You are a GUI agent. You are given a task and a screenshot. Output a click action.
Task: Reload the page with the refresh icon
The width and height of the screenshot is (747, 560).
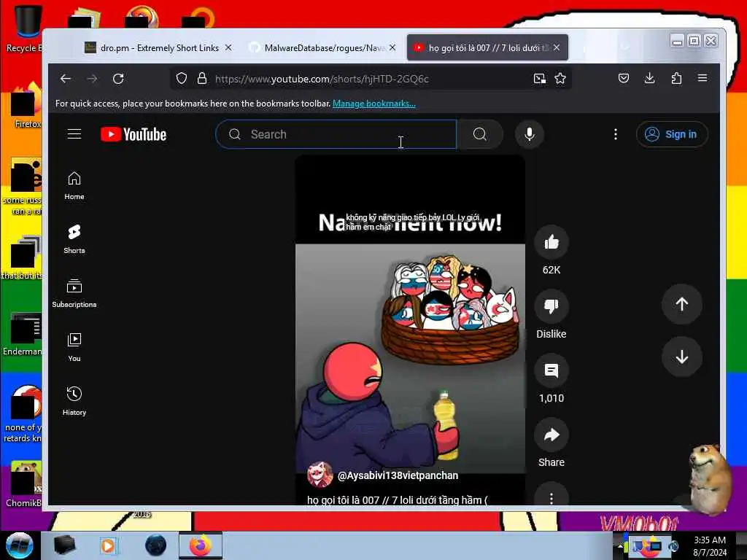[118, 79]
